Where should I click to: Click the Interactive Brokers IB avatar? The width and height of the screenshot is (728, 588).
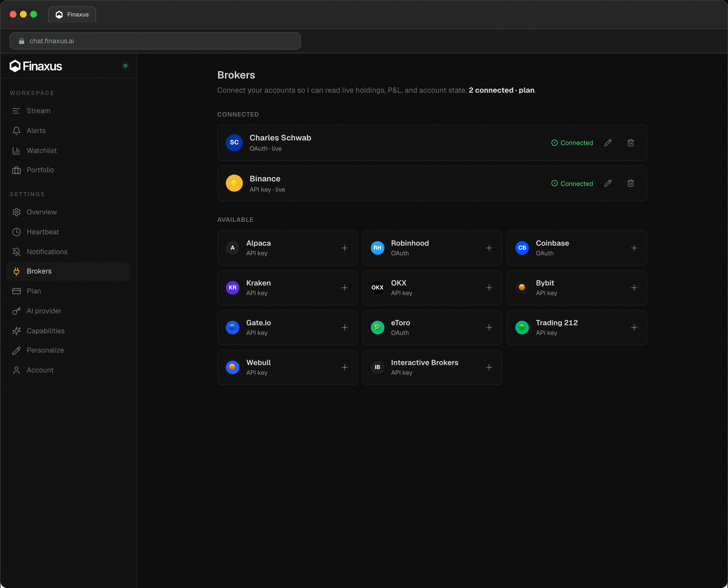377,367
